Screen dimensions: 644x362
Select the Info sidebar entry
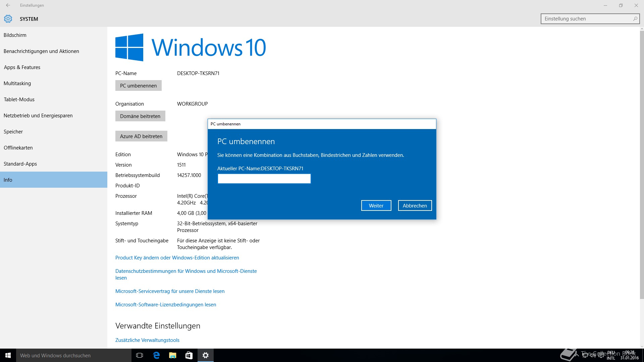pyautogui.click(x=54, y=180)
